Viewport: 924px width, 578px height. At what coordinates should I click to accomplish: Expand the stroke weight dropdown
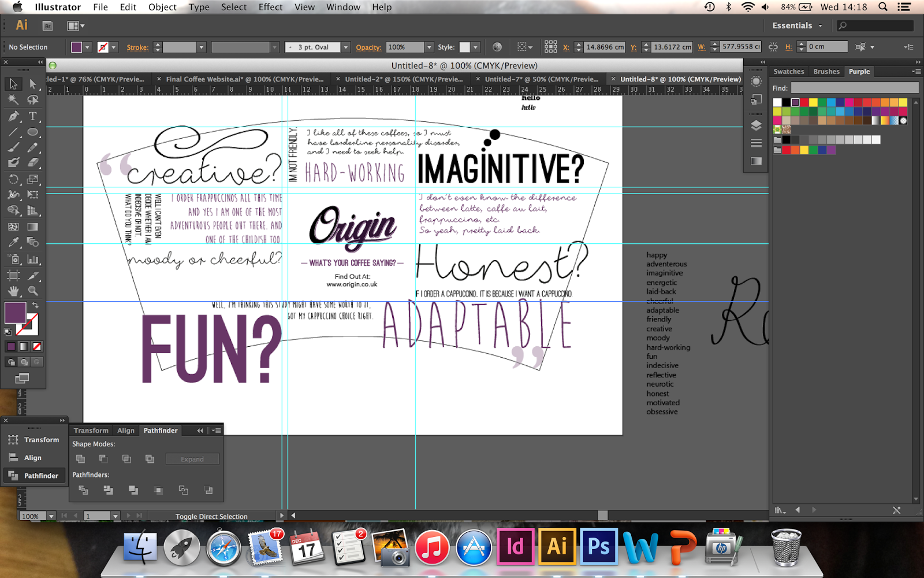coord(202,47)
